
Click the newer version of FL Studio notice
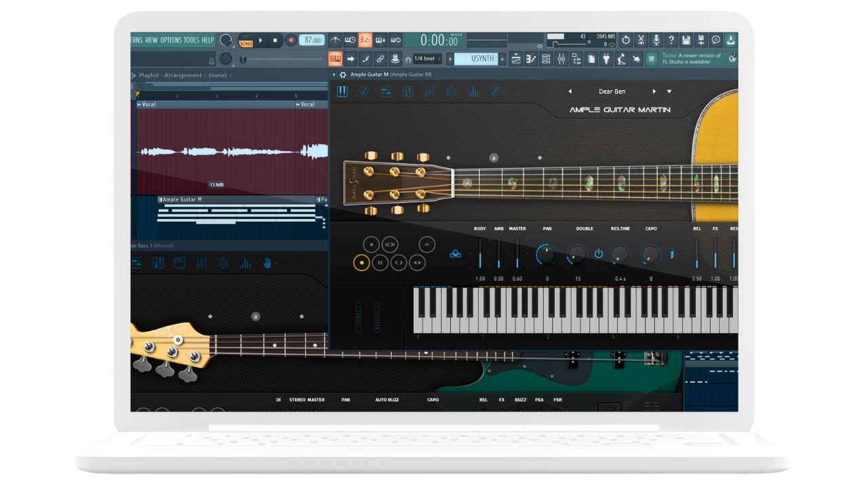695,59
